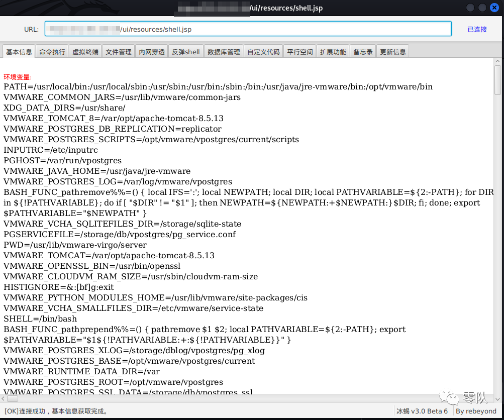
Task: Open the 自定义代码 tab
Action: point(264,52)
